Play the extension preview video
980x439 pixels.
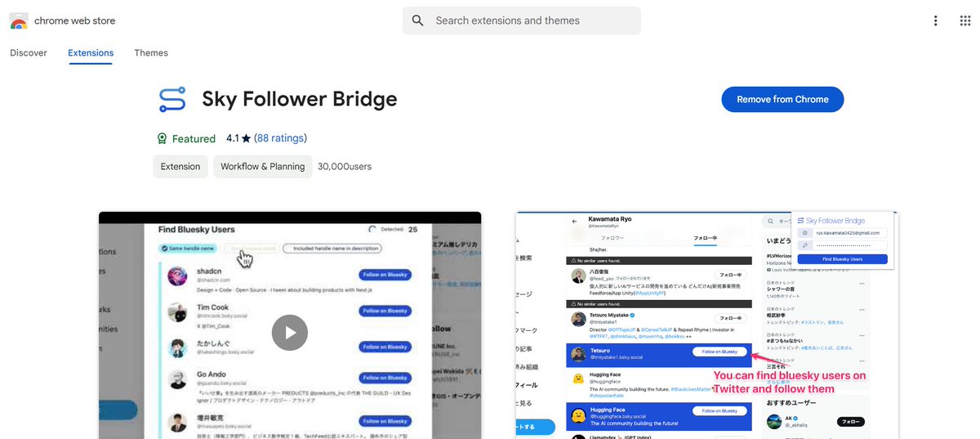pos(290,333)
